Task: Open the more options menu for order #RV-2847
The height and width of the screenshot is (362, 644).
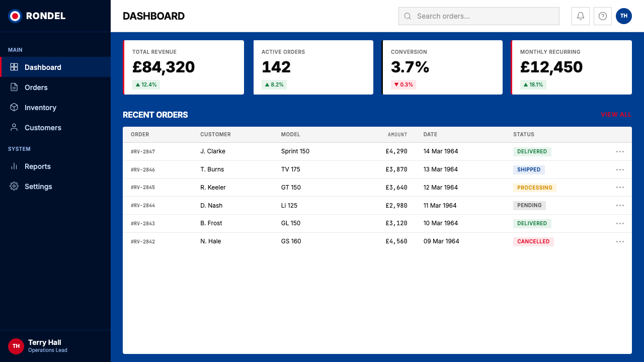Action: click(620, 151)
